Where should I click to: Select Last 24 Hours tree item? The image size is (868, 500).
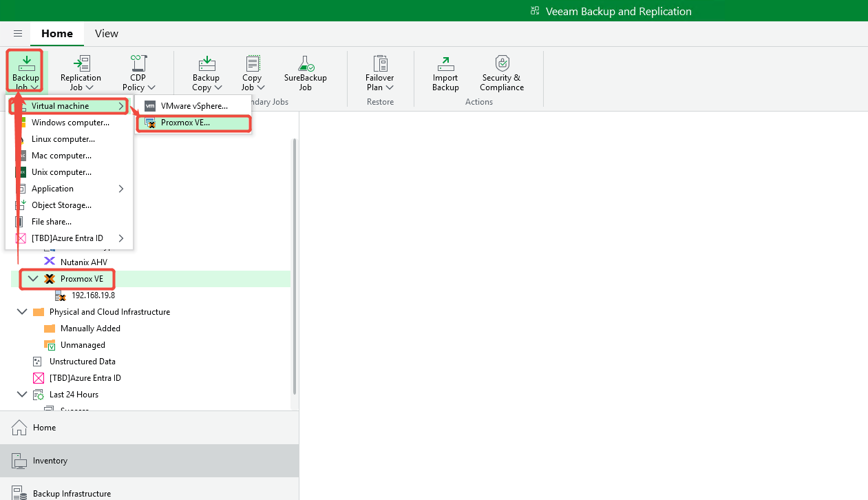[x=74, y=395]
